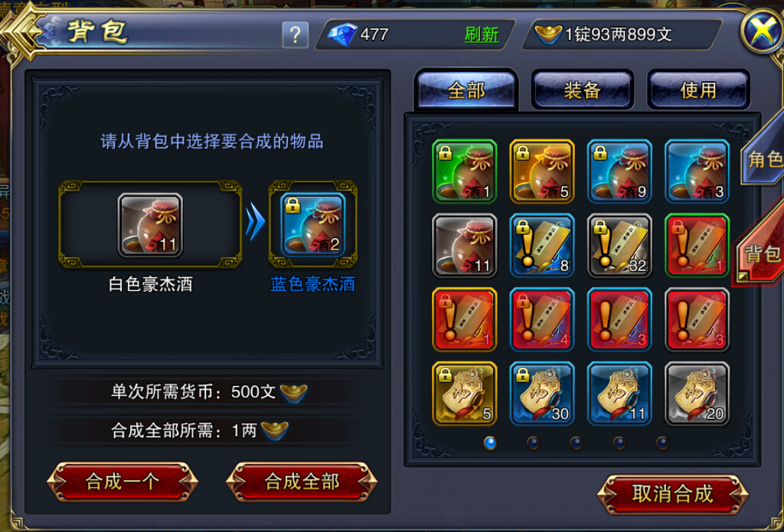
Task: Click the 白色豪杰酒 source item slot
Action: [x=150, y=224]
